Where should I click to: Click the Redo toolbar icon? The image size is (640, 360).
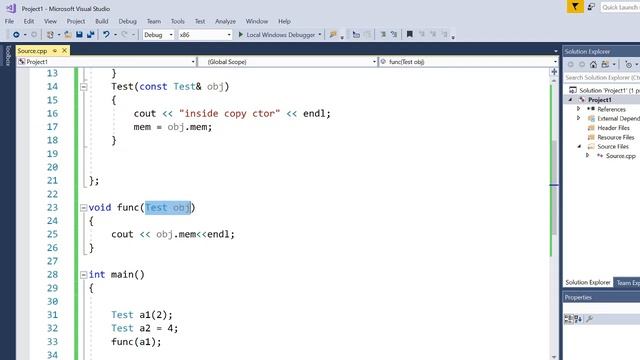[124, 35]
